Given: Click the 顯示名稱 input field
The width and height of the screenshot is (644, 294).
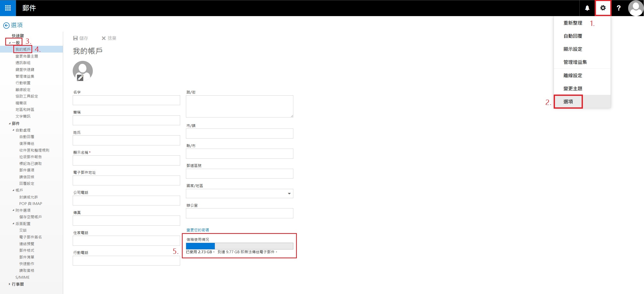Looking at the screenshot, I should [126, 160].
